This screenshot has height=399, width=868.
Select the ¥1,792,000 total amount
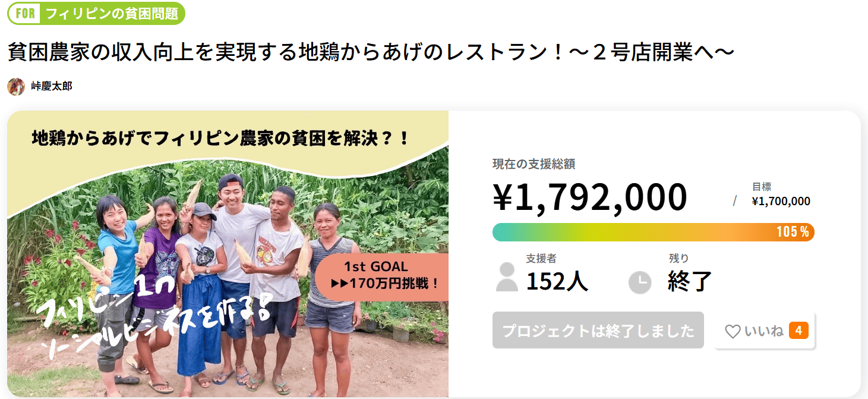[589, 197]
